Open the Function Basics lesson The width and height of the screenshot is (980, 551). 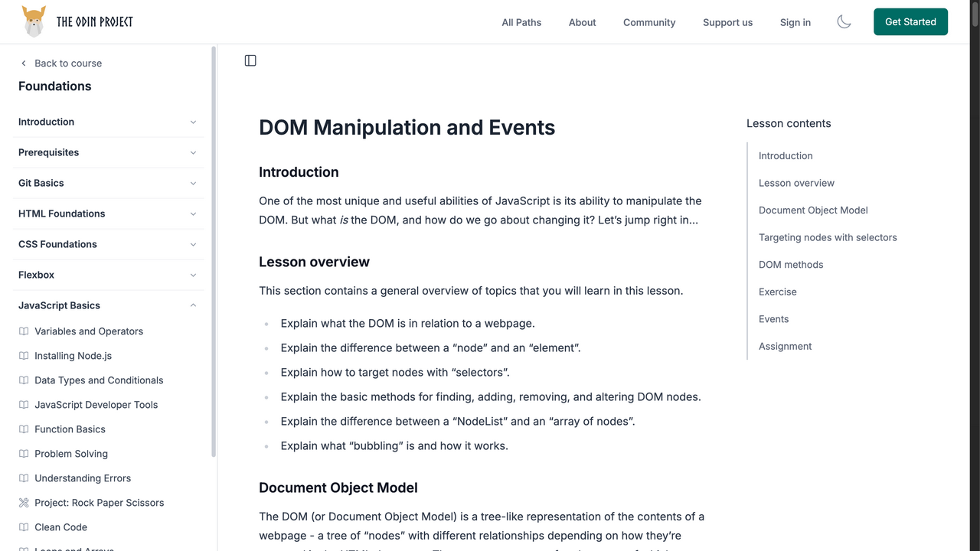tap(70, 429)
